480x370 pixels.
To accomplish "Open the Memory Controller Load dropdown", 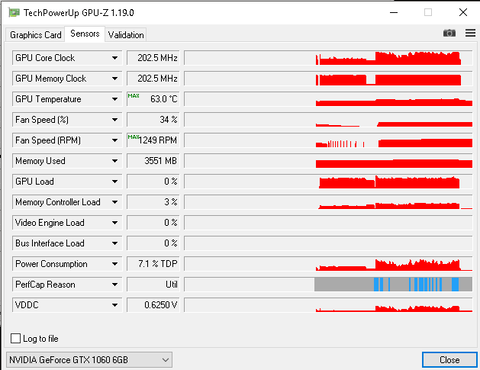I will point(115,202).
